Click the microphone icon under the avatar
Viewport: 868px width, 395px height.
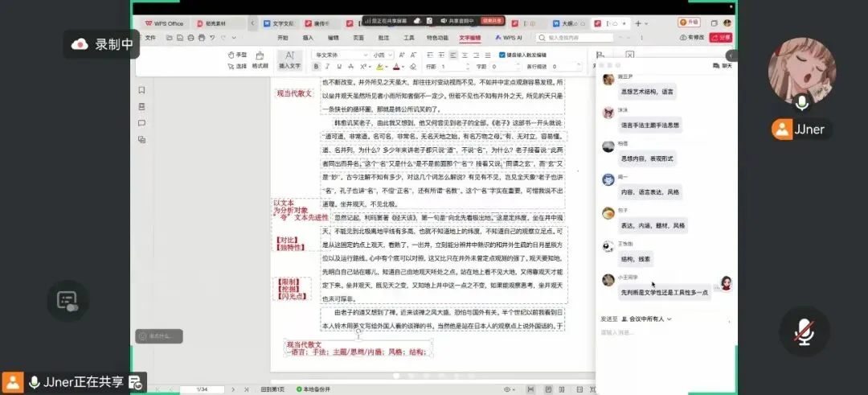click(x=801, y=102)
